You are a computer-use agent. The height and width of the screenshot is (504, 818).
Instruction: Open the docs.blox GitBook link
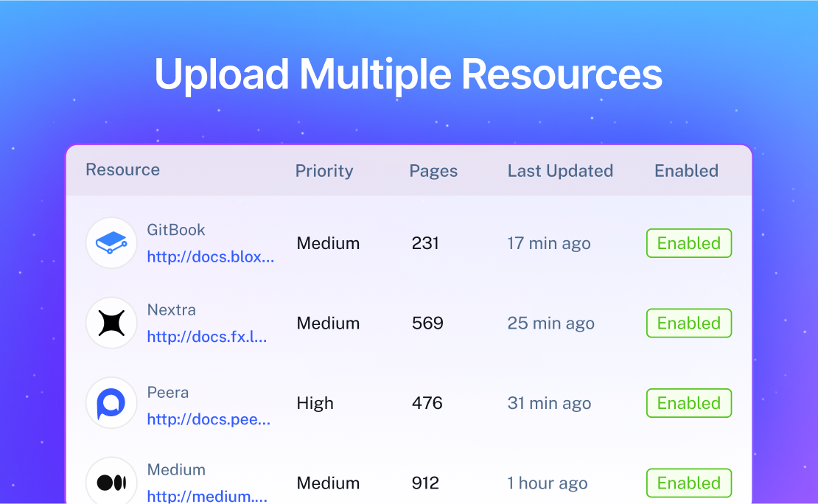tap(211, 256)
